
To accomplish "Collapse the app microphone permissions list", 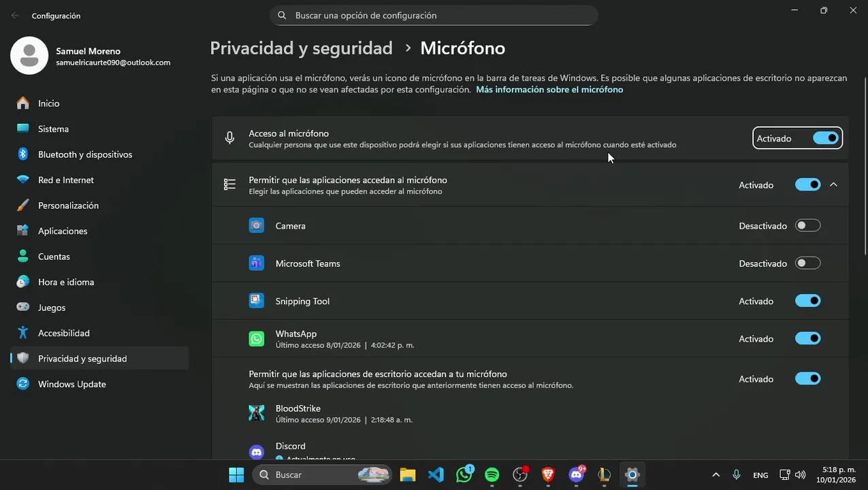I will (833, 184).
